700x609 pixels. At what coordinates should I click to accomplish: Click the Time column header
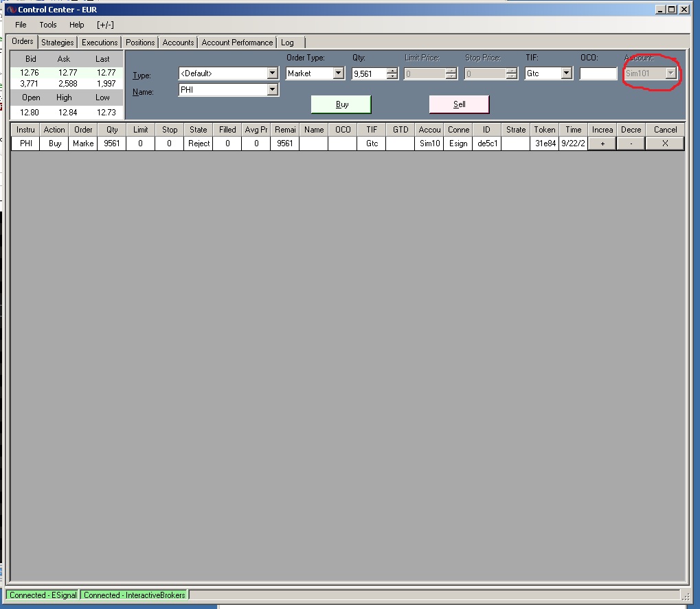(573, 130)
